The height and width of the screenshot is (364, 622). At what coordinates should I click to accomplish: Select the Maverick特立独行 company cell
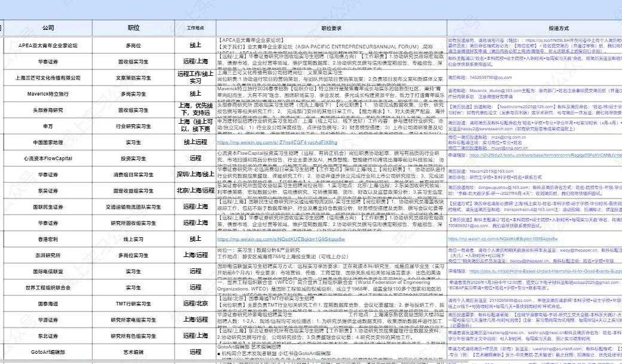(x=48, y=94)
